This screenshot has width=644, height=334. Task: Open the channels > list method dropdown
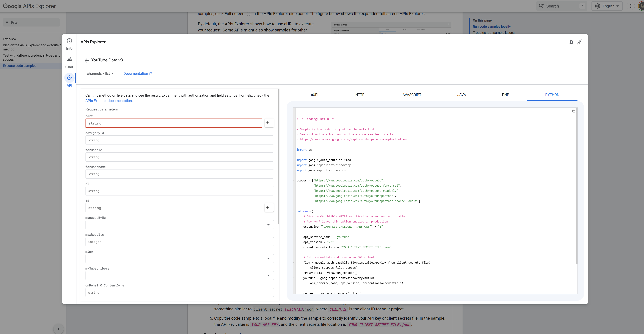coord(101,74)
